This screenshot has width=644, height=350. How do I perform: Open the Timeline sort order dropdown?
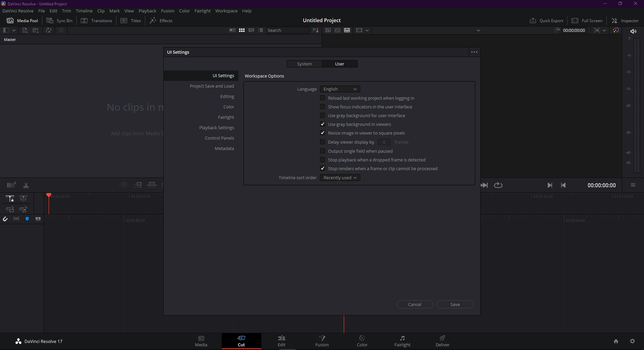[x=340, y=178]
